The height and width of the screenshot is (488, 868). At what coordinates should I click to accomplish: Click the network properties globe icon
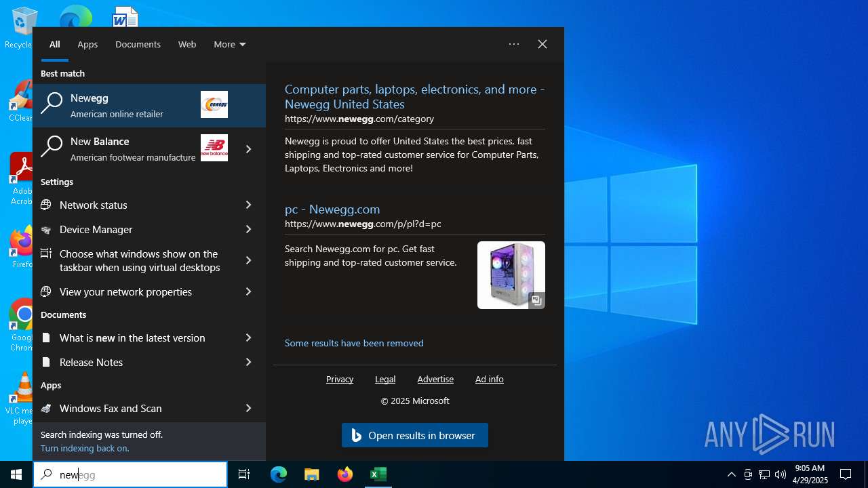[x=46, y=291]
